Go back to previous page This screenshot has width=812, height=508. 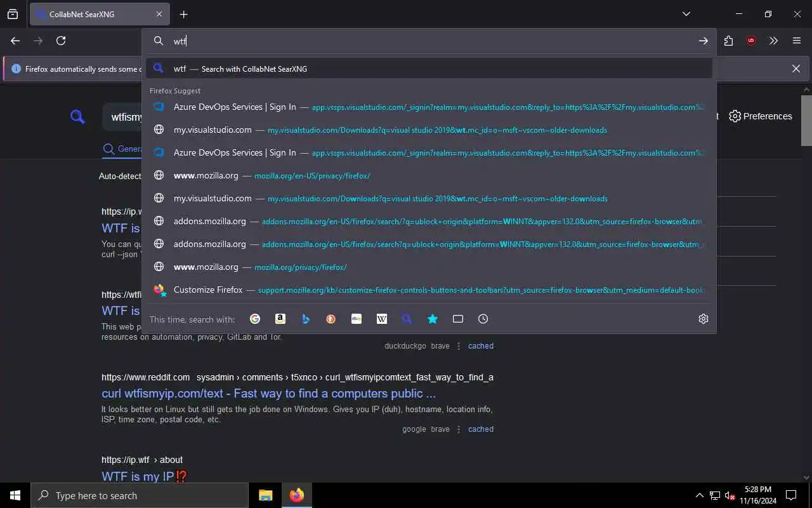(15, 41)
